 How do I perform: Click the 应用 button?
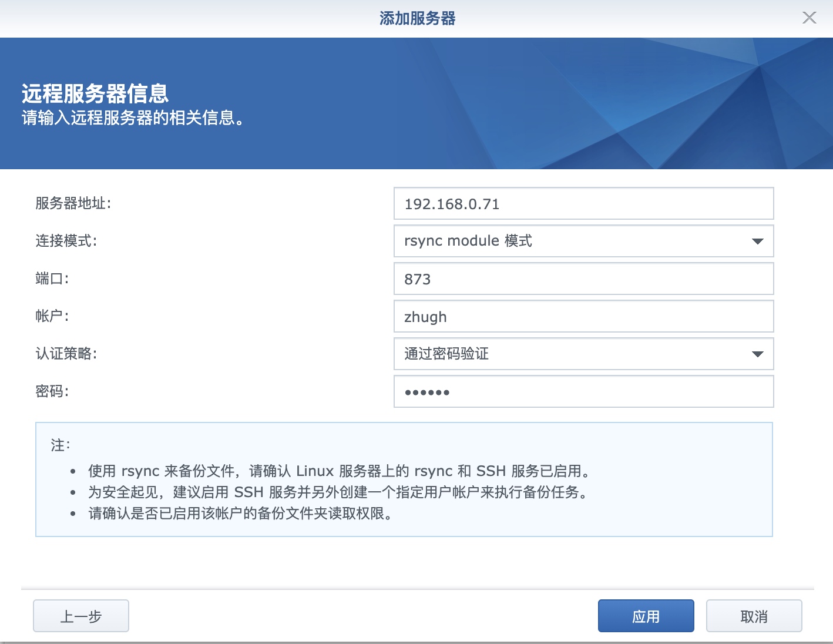[646, 616]
